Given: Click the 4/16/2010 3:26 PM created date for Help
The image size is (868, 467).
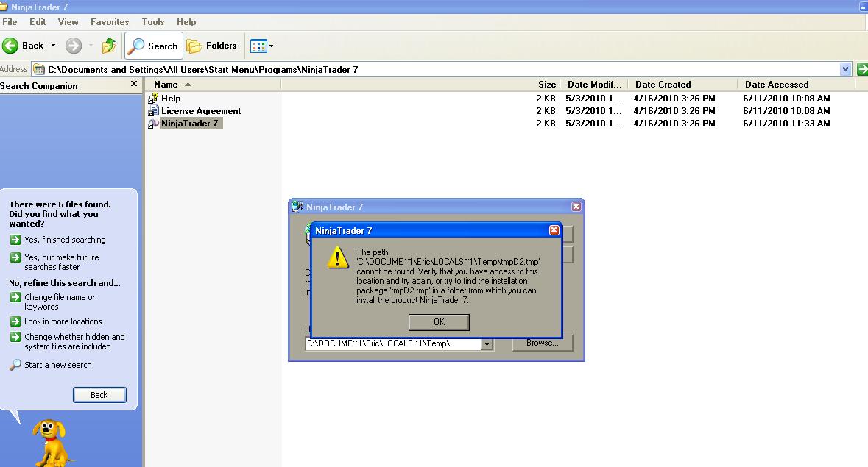Looking at the screenshot, I should tap(674, 99).
